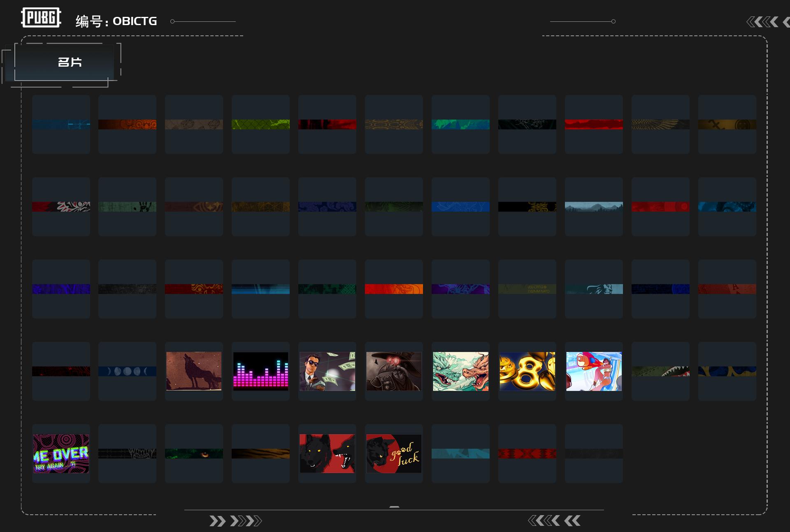The image size is (790, 532).
Task: Choose the suited man with money nameplate
Action: click(327, 371)
